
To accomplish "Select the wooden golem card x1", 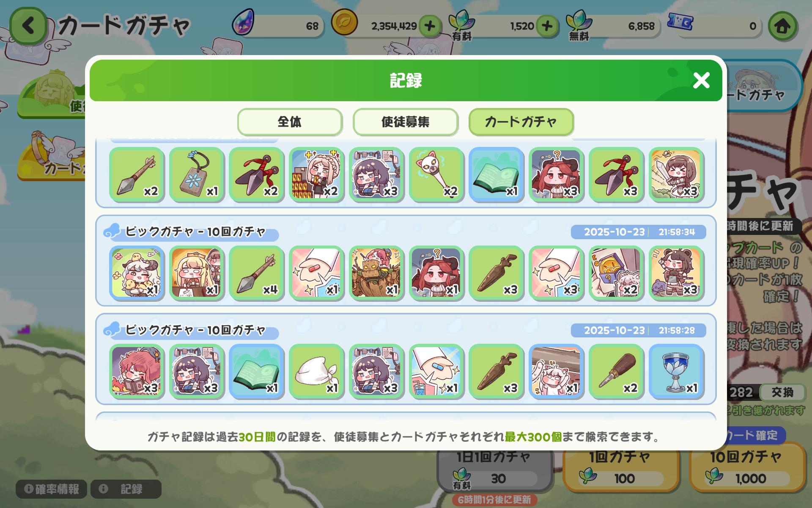I will 376,273.
